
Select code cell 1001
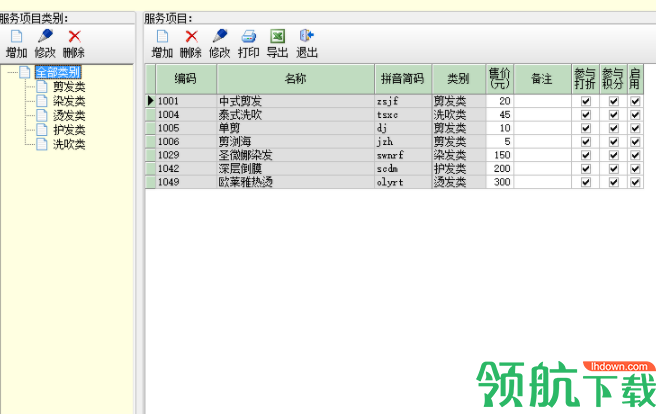click(186, 101)
